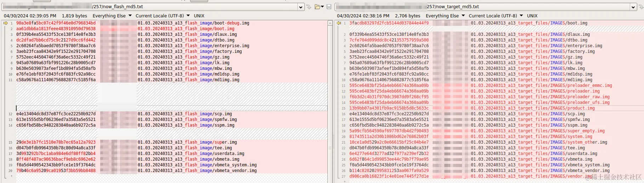Click the right line 'IMAGES/super_empty.img'

577,131
